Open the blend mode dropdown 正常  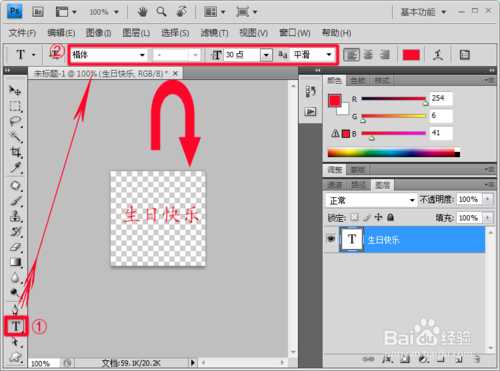(x=371, y=200)
